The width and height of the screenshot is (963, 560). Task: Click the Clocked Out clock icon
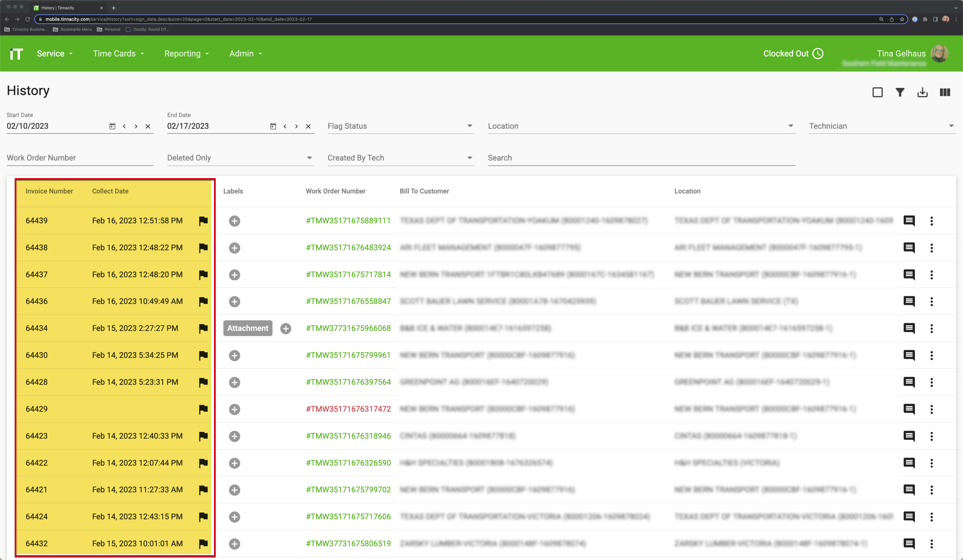[x=818, y=54]
